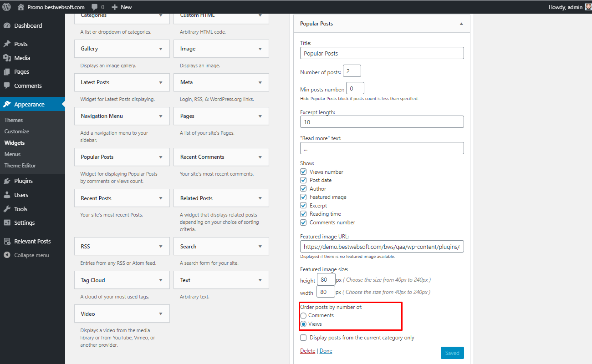Open the Themes submenu item

pyautogui.click(x=14, y=120)
